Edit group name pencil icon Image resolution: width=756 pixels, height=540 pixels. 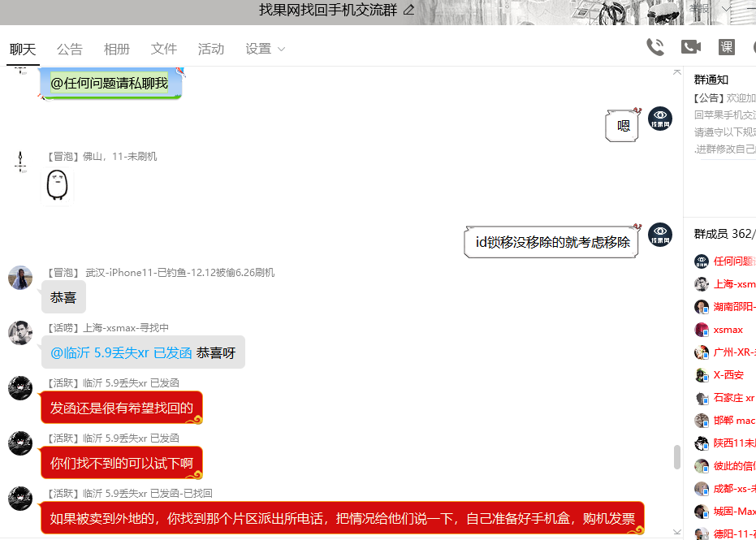click(409, 10)
